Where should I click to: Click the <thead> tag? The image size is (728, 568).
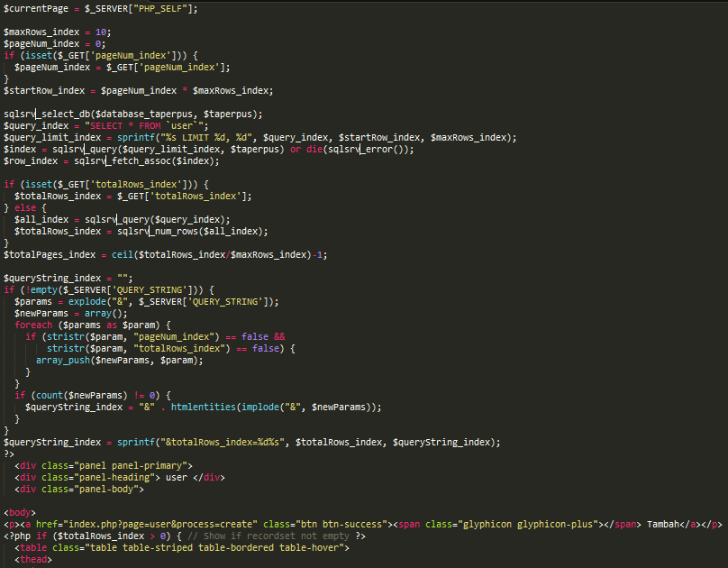[x=33, y=560]
